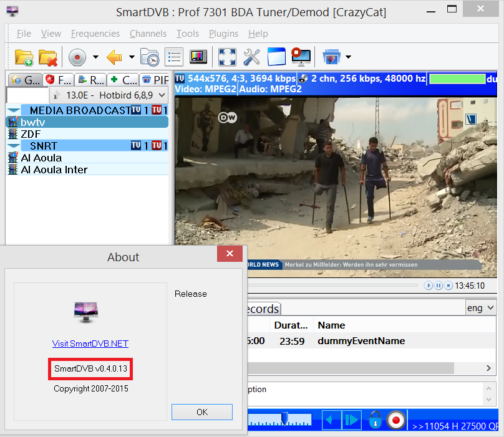Pause playback next to the 13:45:10 clock
Screen dimensions: 504x437
(439, 286)
